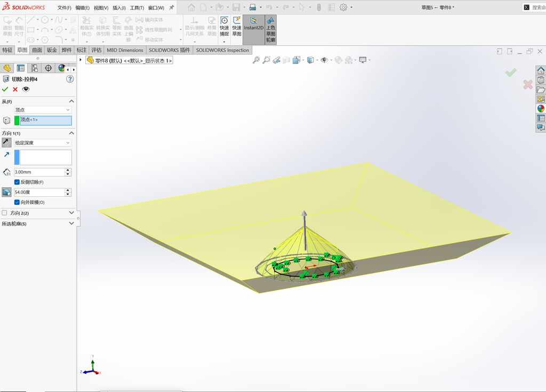Screen dimensions: 546x392
Task: Open Appearances colored ball in task pane
Action: (541, 108)
